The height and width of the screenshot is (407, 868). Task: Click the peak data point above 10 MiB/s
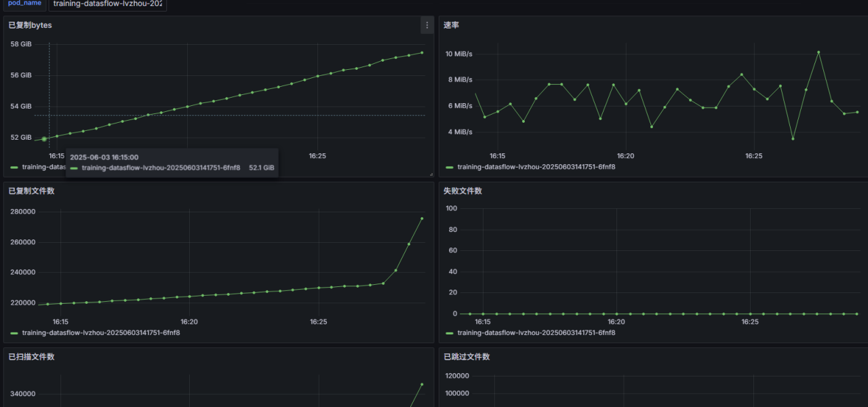click(818, 52)
